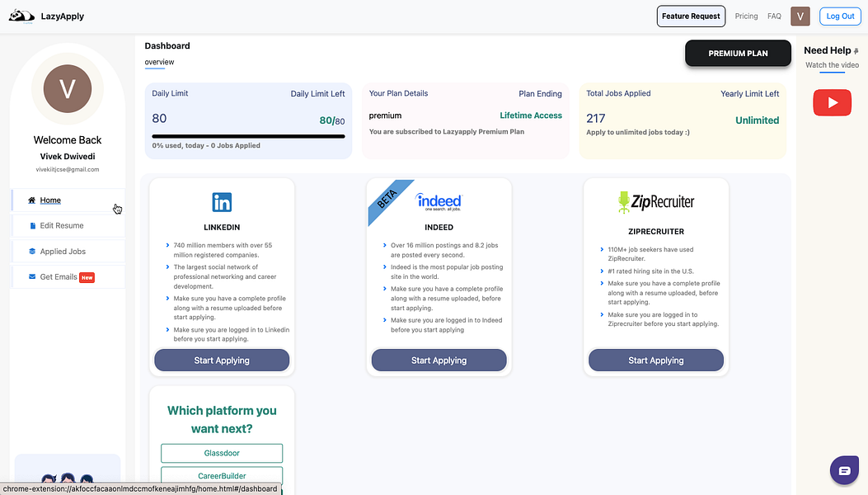Click the Indeed logo on its card
The width and height of the screenshot is (868, 495).
tap(439, 200)
